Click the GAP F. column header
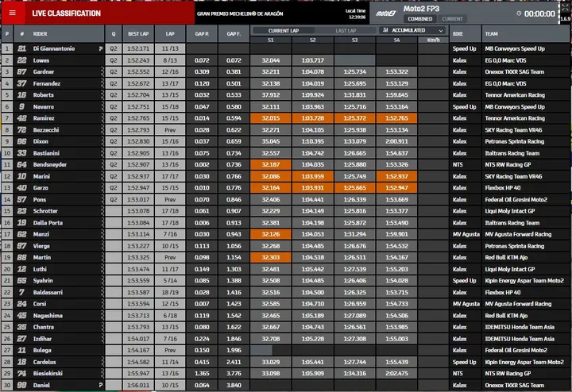The height and width of the screenshot is (392, 572). coord(234,34)
